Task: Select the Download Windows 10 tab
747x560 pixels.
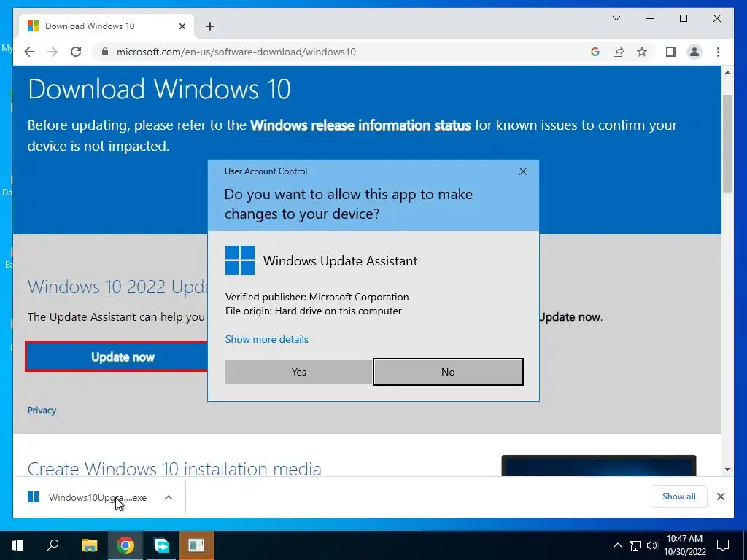Action: 106,26
